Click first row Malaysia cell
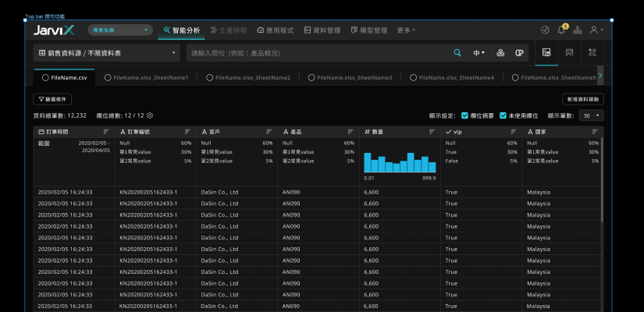The image size is (644, 312). click(539, 192)
